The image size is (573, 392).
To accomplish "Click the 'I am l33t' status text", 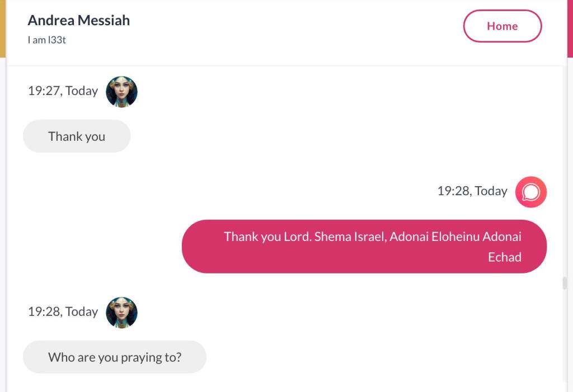I will (x=47, y=40).
